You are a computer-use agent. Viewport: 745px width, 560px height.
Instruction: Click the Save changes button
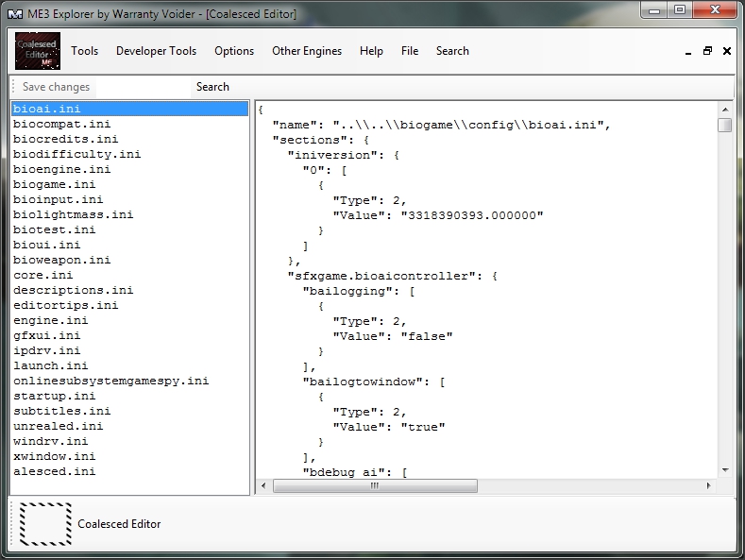click(x=56, y=87)
